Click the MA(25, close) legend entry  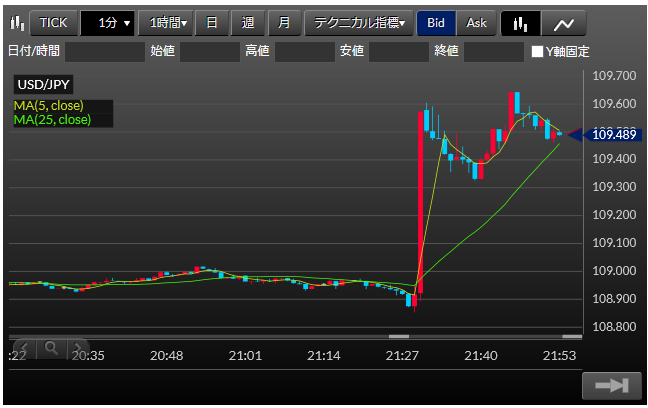(x=52, y=120)
